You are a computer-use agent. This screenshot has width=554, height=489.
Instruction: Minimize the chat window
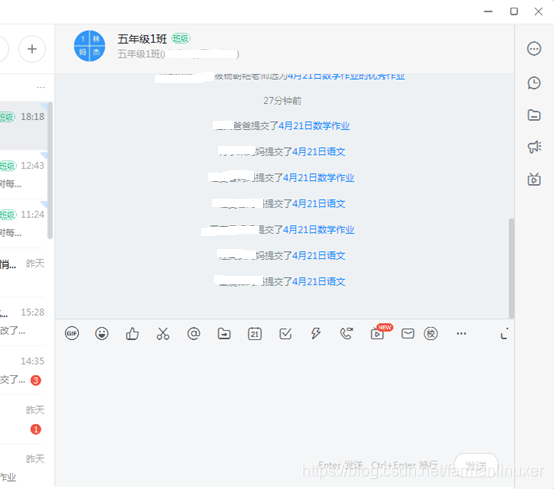coord(488,11)
